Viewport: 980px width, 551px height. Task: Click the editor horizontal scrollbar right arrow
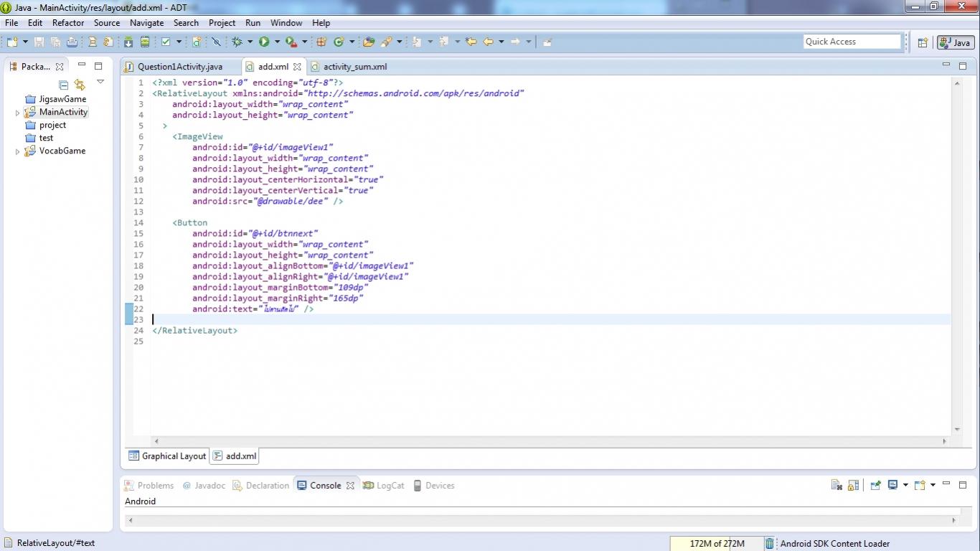coord(945,442)
